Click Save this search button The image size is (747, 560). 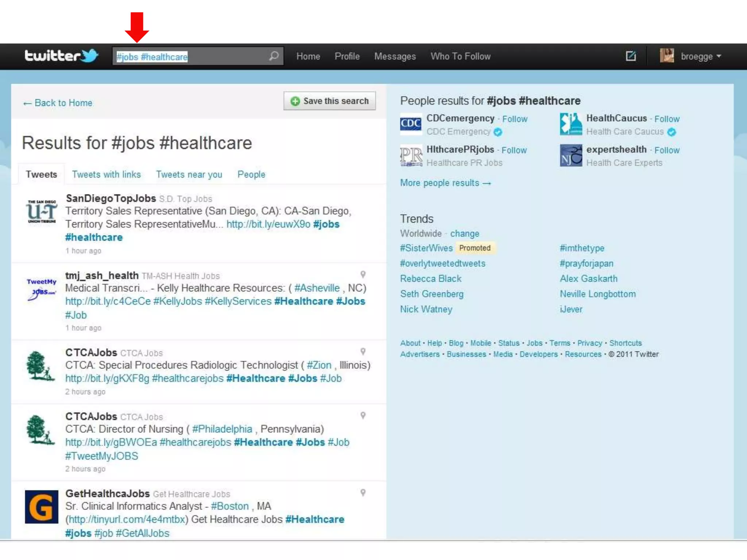330,101
